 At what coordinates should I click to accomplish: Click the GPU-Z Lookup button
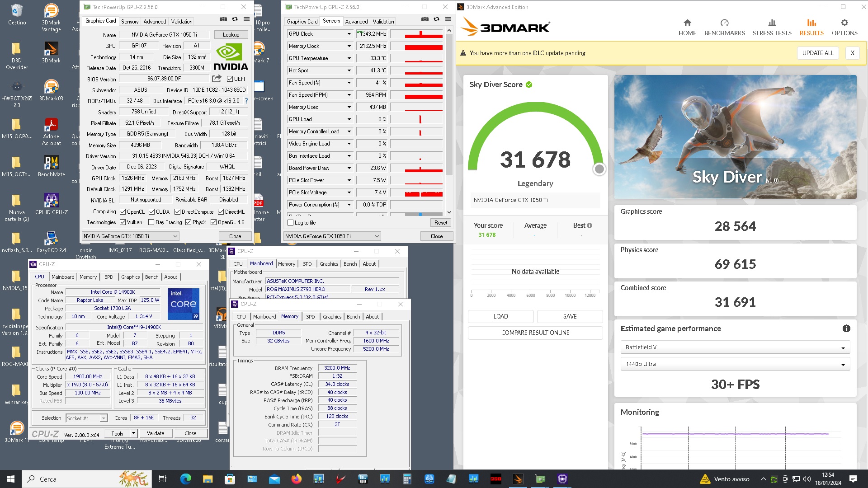(231, 35)
